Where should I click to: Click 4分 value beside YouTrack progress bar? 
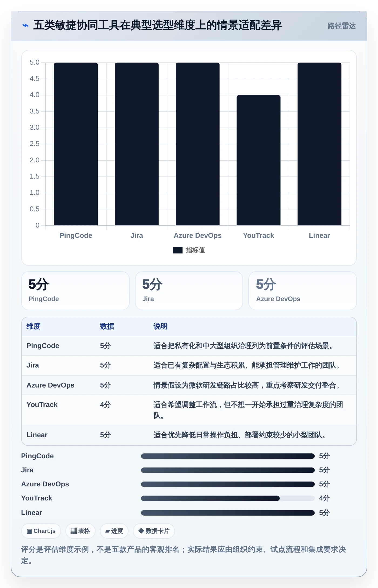324,498
